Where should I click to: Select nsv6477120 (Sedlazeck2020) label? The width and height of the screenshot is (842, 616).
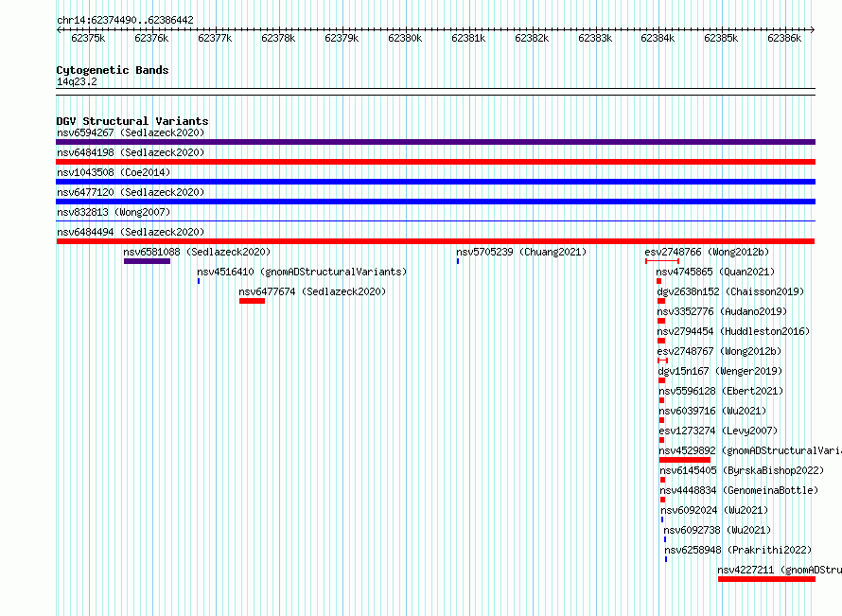point(131,192)
